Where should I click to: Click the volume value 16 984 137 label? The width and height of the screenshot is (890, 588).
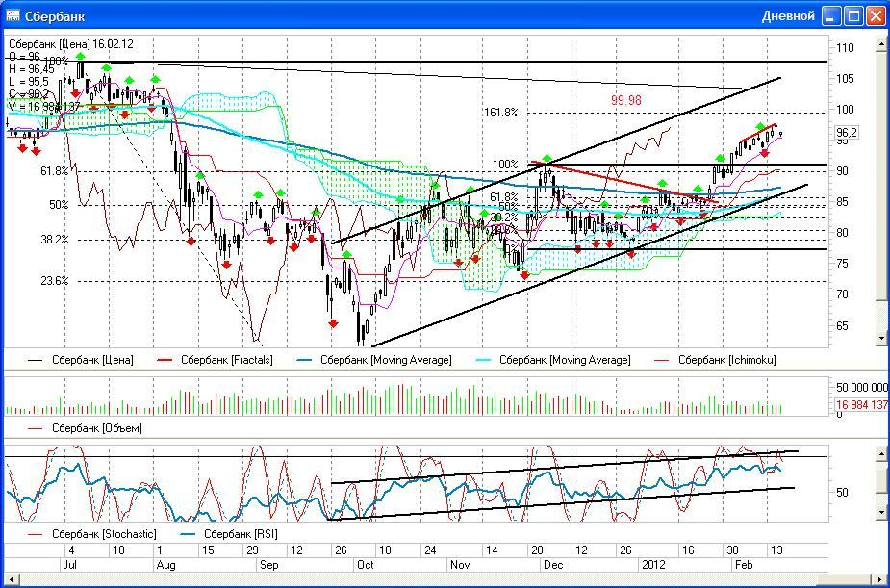(861, 406)
